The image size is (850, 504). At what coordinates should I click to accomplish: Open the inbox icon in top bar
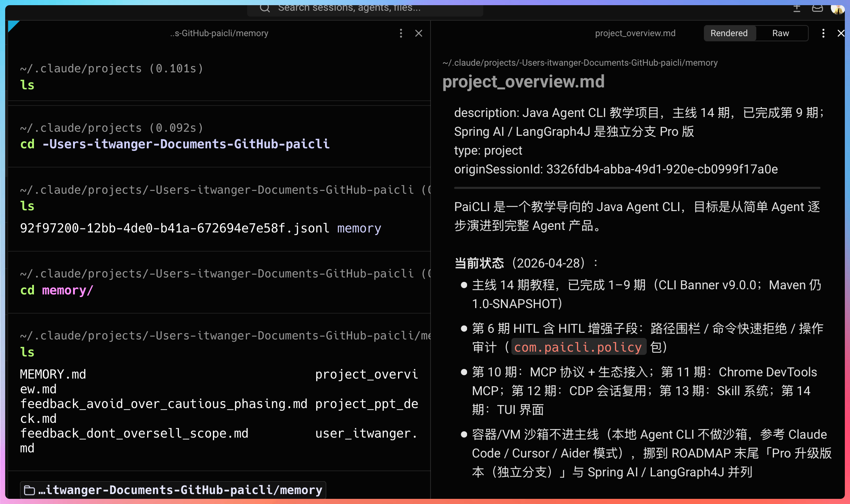point(818,8)
